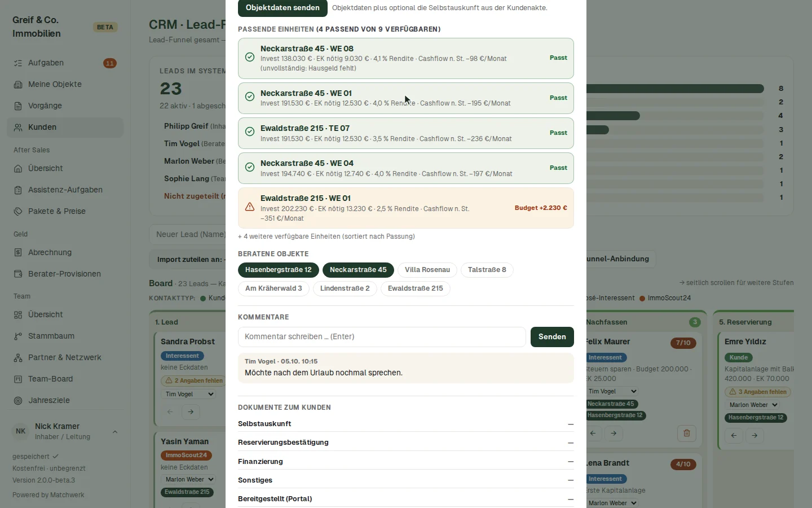The height and width of the screenshot is (508, 812).
Task: Go to Meine Objekte
Action: pyautogui.click(x=65, y=85)
